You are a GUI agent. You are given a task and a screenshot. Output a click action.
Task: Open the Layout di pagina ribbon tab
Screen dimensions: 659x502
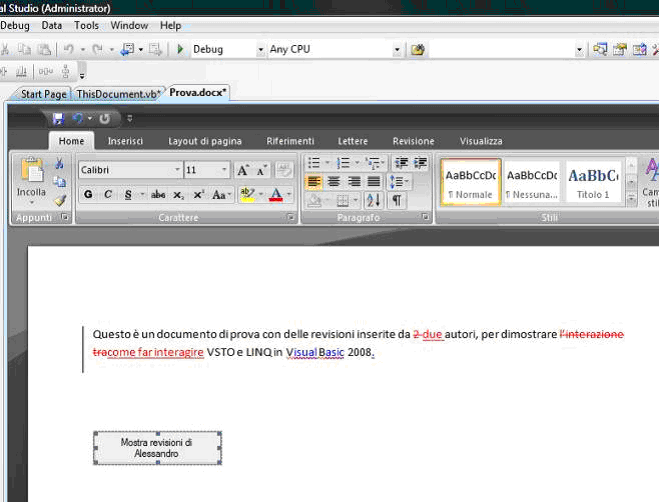(x=205, y=141)
